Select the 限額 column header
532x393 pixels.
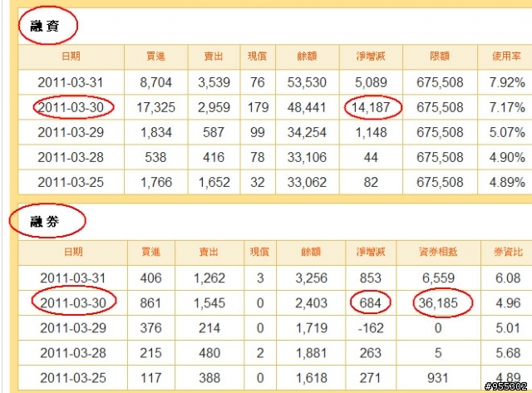point(440,56)
